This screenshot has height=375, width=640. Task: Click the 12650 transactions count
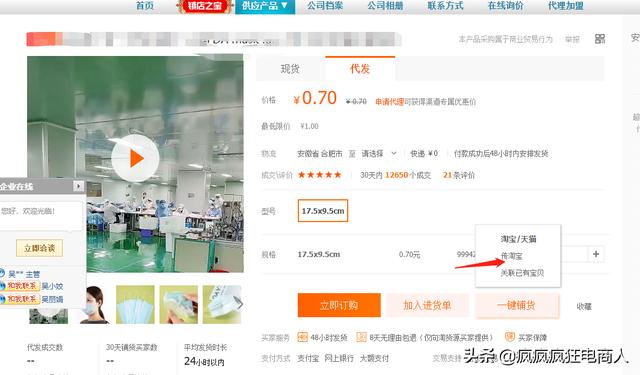coord(396,175)
